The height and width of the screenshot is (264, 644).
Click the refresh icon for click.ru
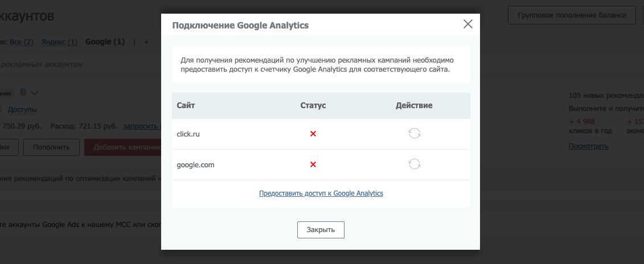click(x=415, y=134)
